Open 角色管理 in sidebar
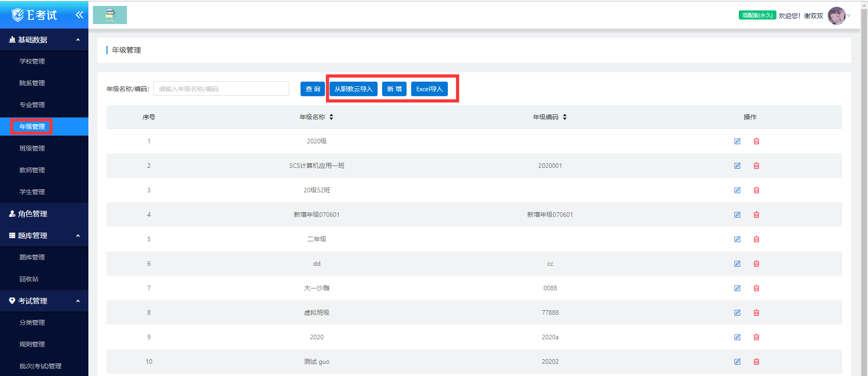This screenshot has width=868, height=376. coord(32,214)
